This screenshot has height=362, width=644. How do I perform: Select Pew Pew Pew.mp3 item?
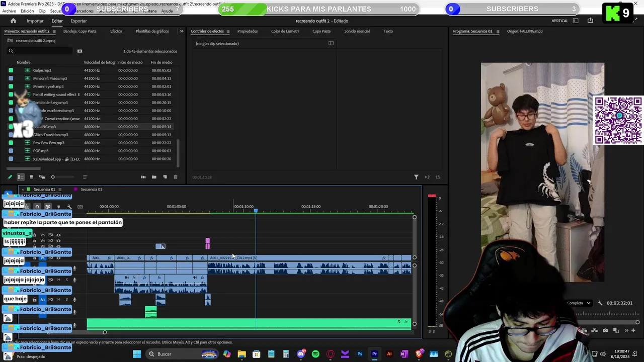click(x=48, y=143)
